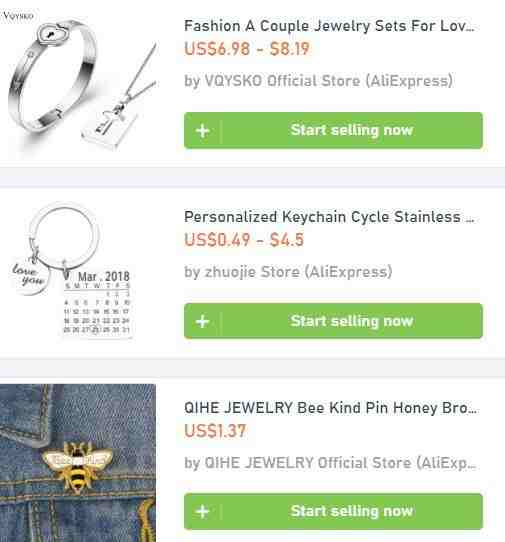Click plus icon on Bee Kind Pin button
Screen dimensions: 505x542
203,512
